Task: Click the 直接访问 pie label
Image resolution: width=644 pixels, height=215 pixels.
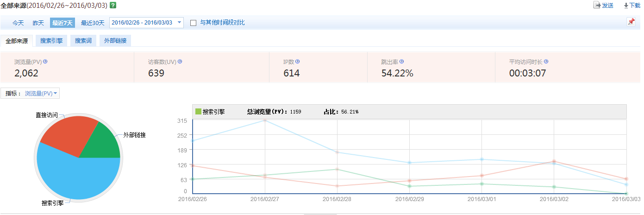Action: coord(47,114)
